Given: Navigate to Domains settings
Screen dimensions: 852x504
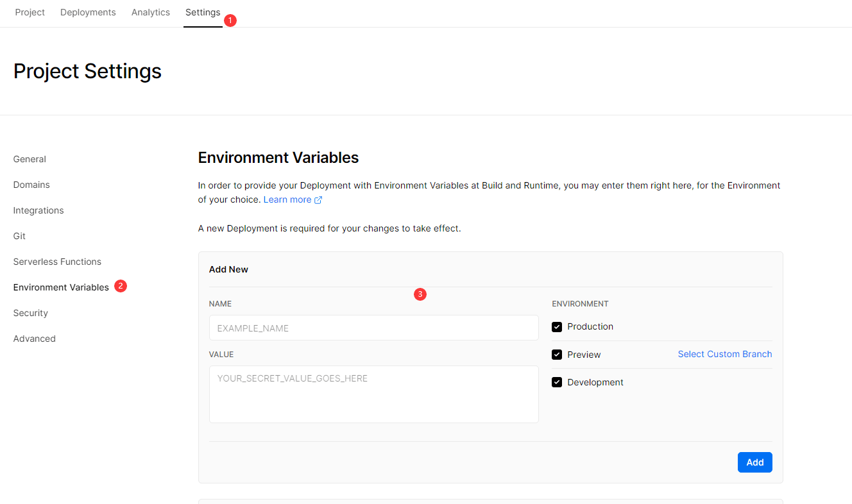Looking at the screenshot, I should tap(31, 185).
